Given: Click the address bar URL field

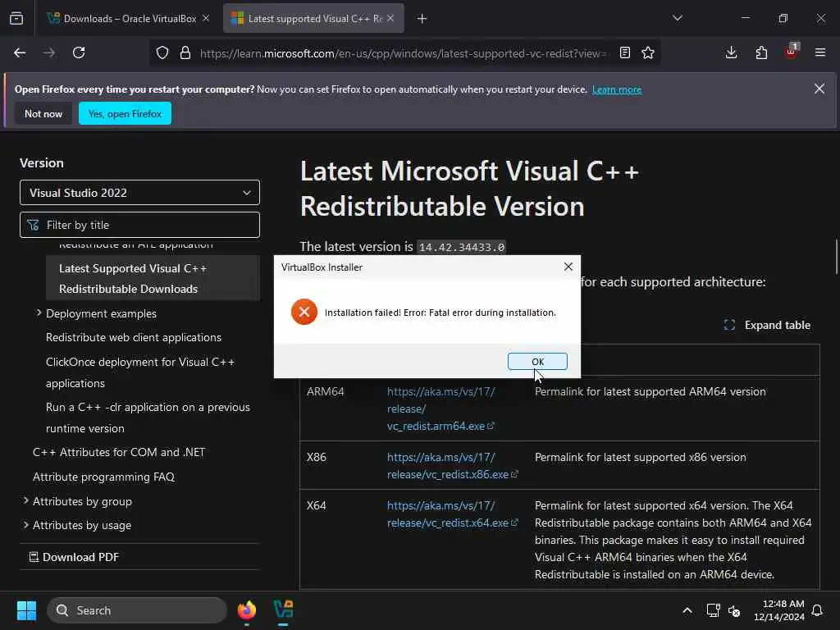Looking at the screenshot, I should point(403,53).
